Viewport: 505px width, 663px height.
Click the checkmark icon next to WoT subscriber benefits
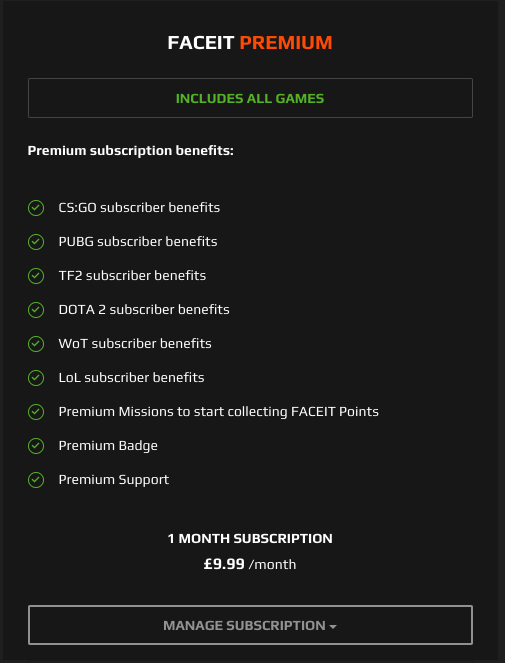click(x=36, y=344)
